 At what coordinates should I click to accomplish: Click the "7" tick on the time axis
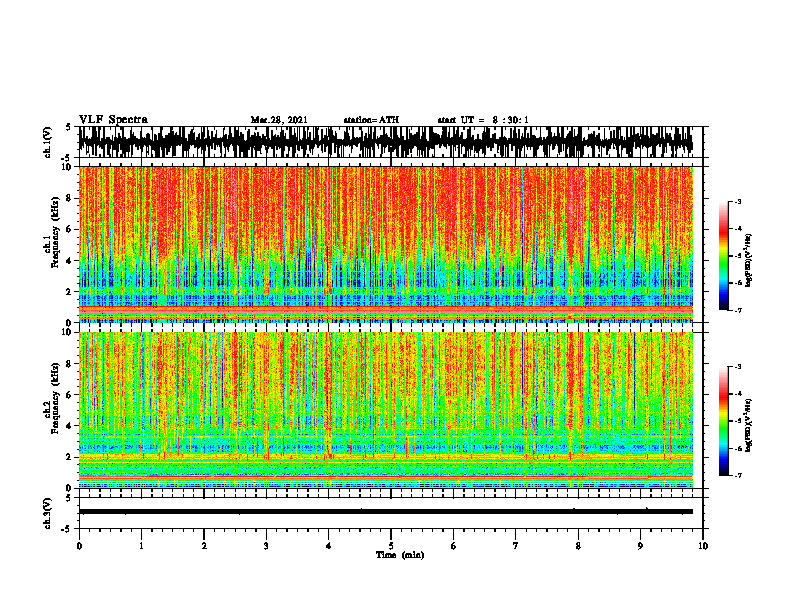[x=516, y=546]
